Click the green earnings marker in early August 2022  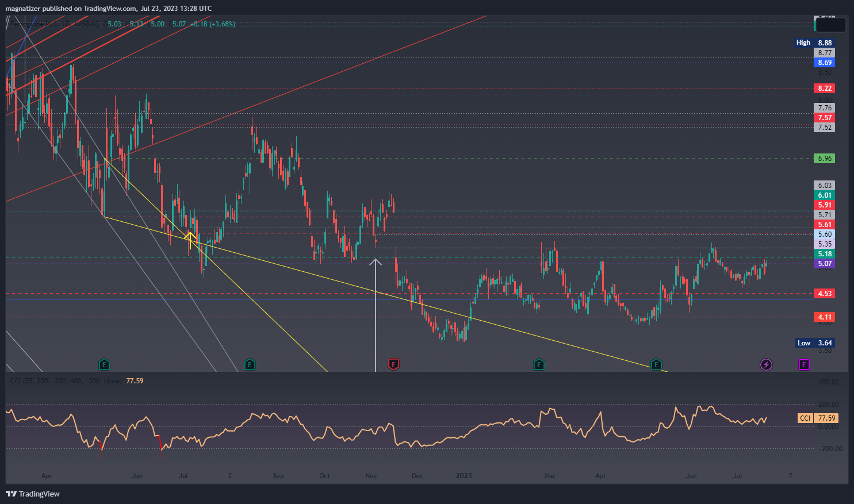point(250,364)
